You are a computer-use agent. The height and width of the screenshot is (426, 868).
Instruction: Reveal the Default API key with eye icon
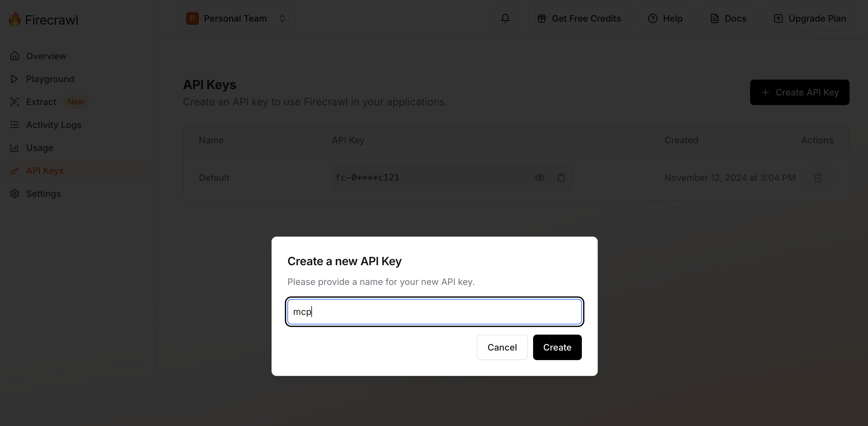(539, 177)
